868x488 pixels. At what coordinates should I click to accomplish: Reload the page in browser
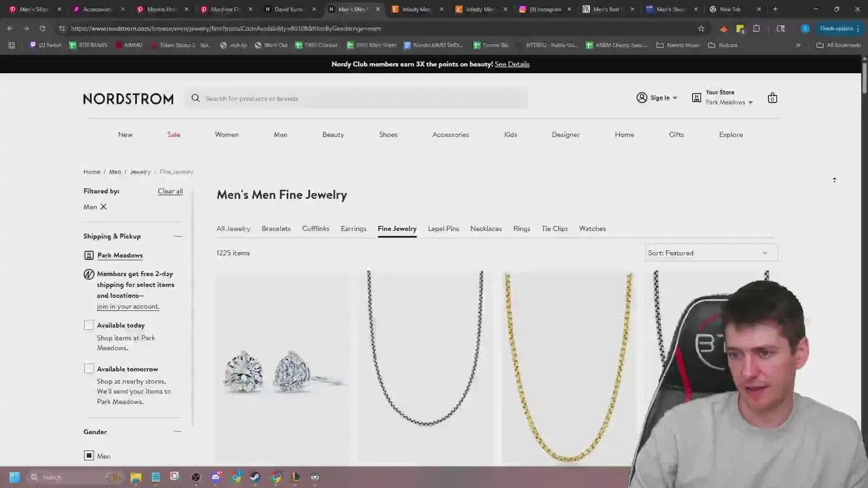tap(42, 28)
